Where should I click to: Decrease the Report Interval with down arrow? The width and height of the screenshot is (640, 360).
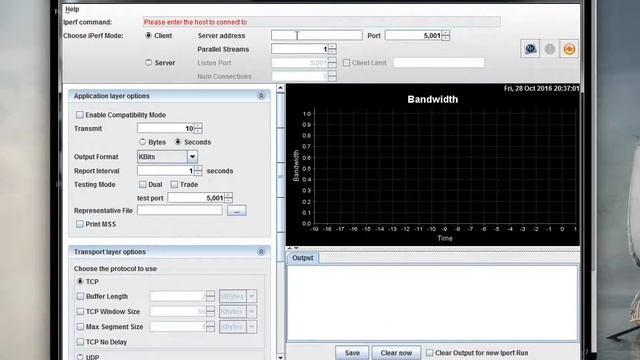pos(198,173)
